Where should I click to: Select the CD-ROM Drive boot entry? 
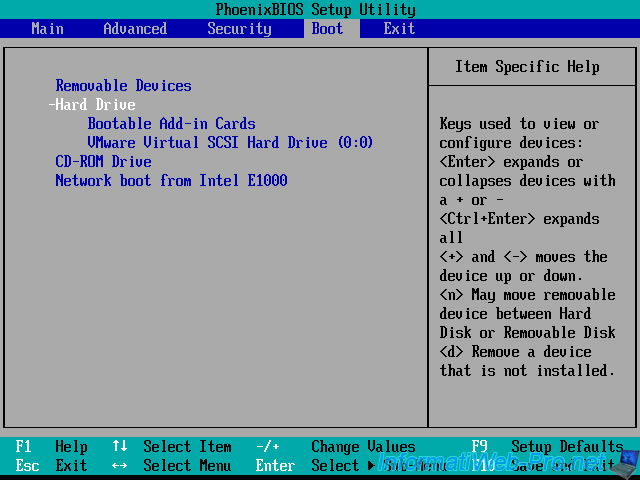coord(103,162)
